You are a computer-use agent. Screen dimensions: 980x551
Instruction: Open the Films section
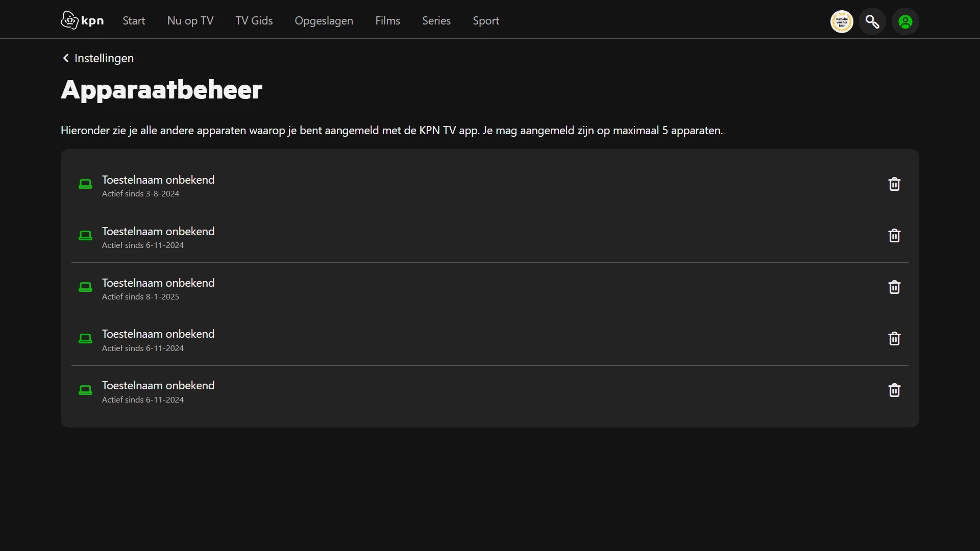pyautogui.click(x=387, y=21)
